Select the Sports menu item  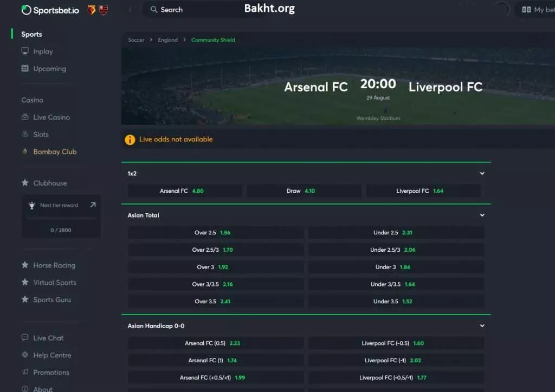pos(31,34)
